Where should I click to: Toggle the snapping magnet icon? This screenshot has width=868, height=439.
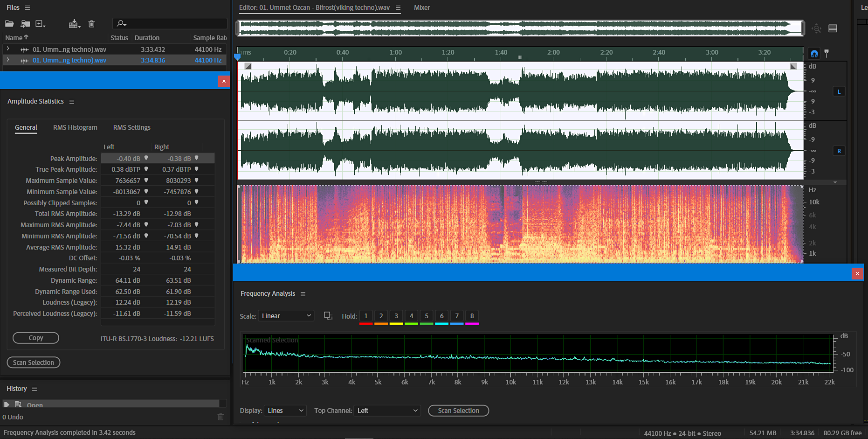(814, 54)
